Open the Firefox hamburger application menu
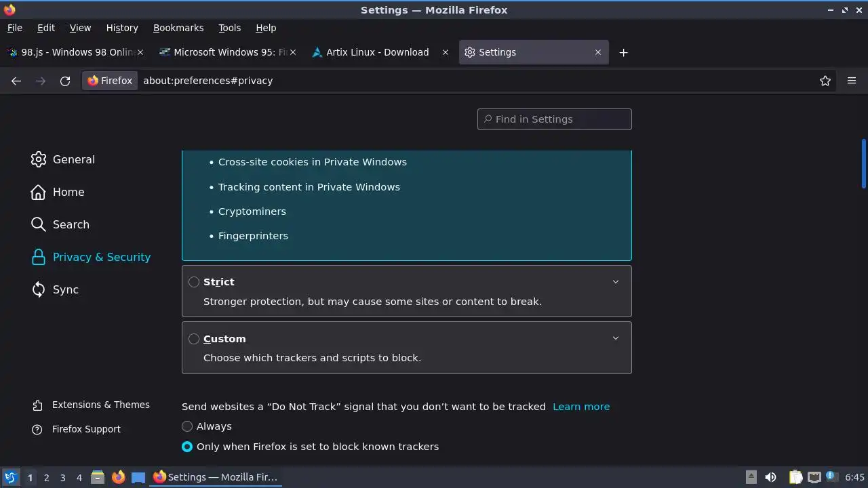The width and height of the screenshot is (868, 488). [852, 81]
